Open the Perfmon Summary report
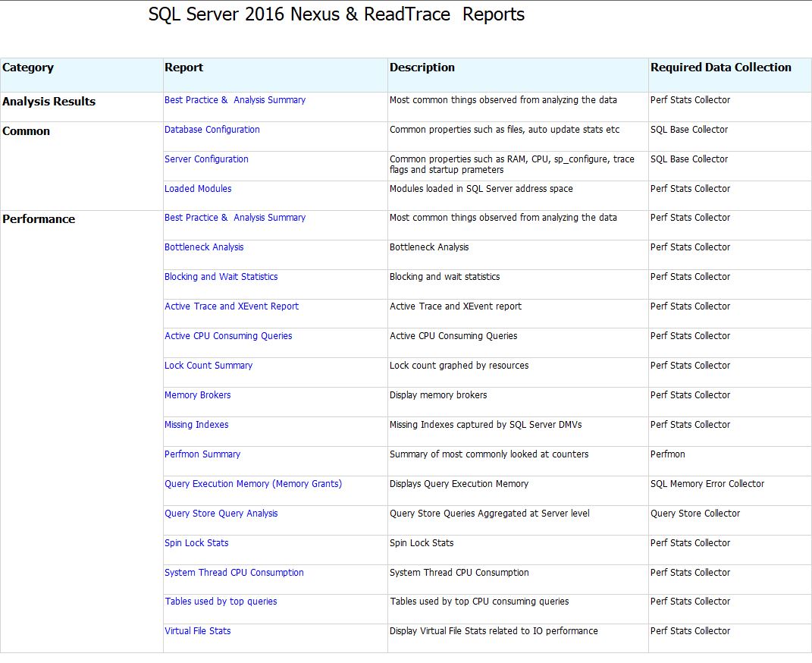The width and height of the screenshot is (812, 663). 202,454
